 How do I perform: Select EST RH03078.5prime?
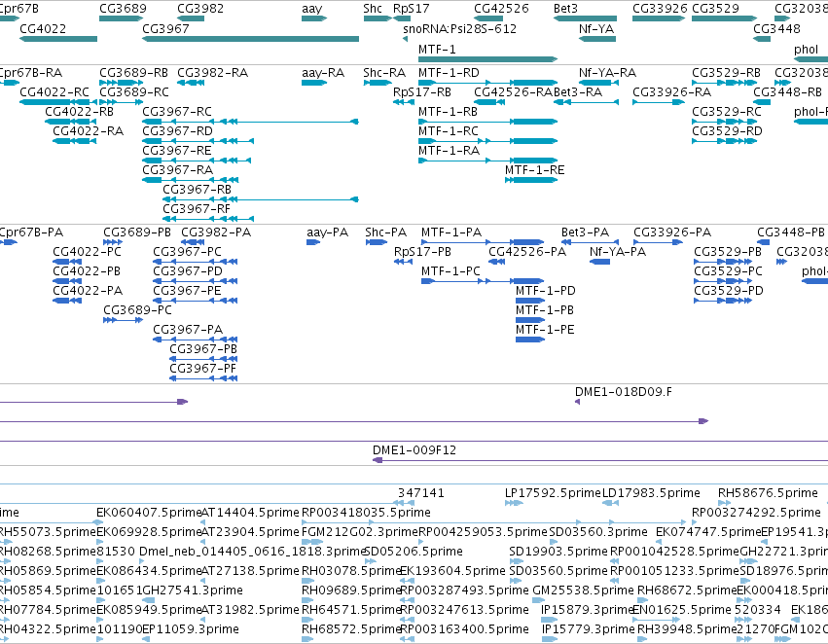tap(351, 571)
